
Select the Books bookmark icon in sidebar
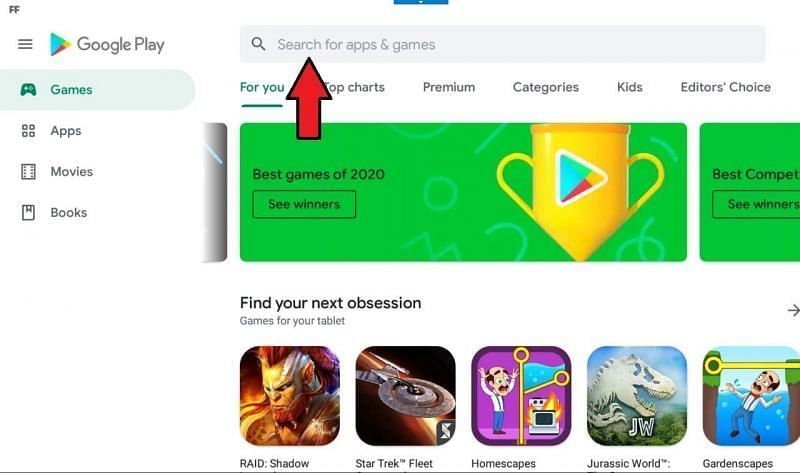pyautogui.click(x=29, y=212)
